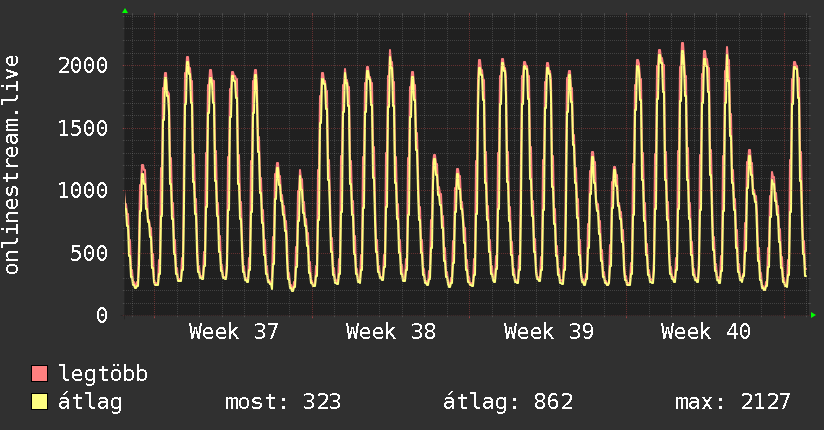Click the 2000 y-axis tick label
The image size is (824, 430).
click(83, 66)
